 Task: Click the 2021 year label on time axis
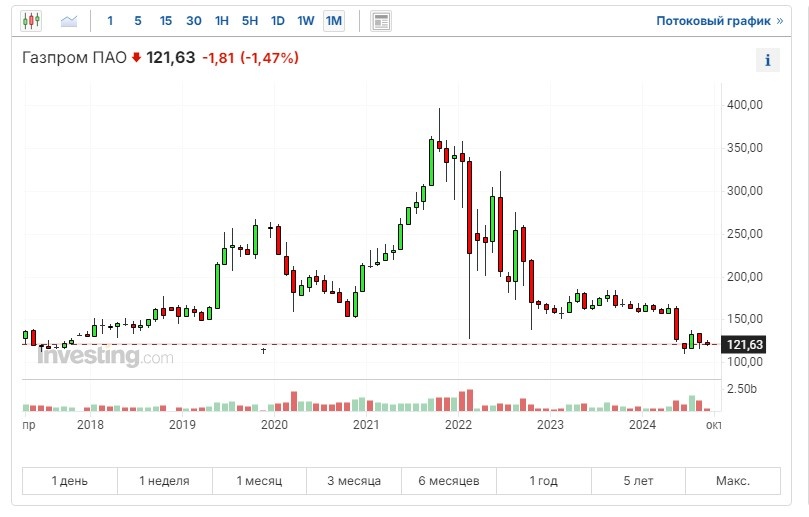point(366,425)
